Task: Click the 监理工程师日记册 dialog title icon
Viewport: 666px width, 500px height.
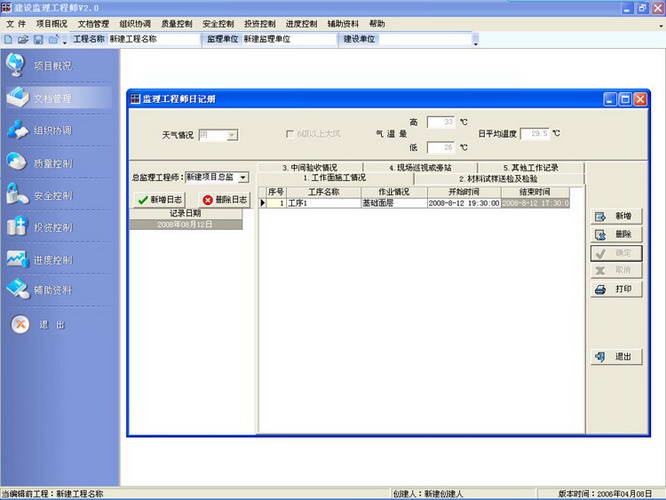Action: 135,99
